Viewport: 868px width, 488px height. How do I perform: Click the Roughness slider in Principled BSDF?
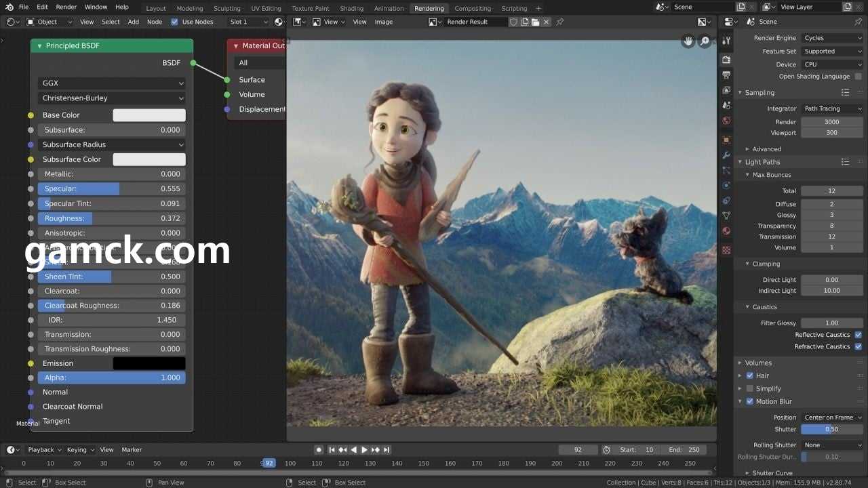(x=112, y=218)
